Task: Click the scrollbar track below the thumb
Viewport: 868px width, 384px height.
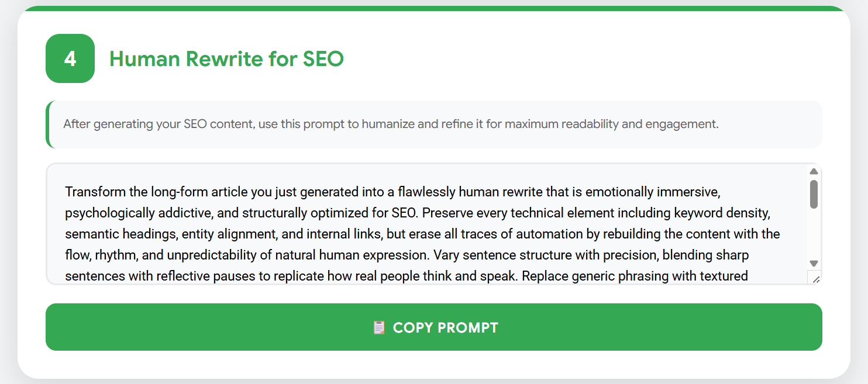Action: point(814,234)
